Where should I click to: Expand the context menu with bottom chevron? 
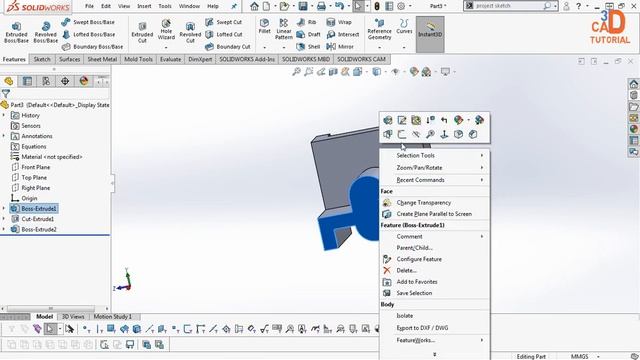coord(434,354)
